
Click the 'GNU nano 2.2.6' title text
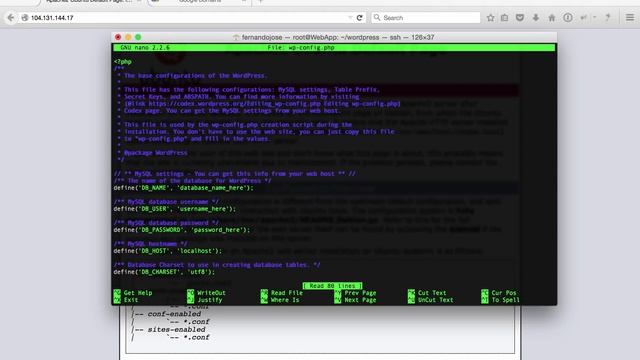145,47
